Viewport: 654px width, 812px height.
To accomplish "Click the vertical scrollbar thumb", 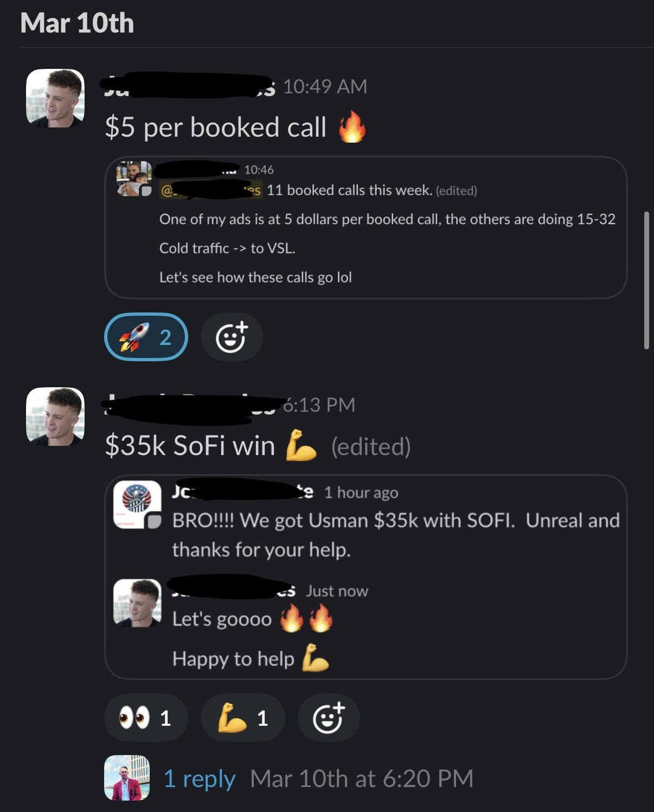I will [x=646, y=280].
